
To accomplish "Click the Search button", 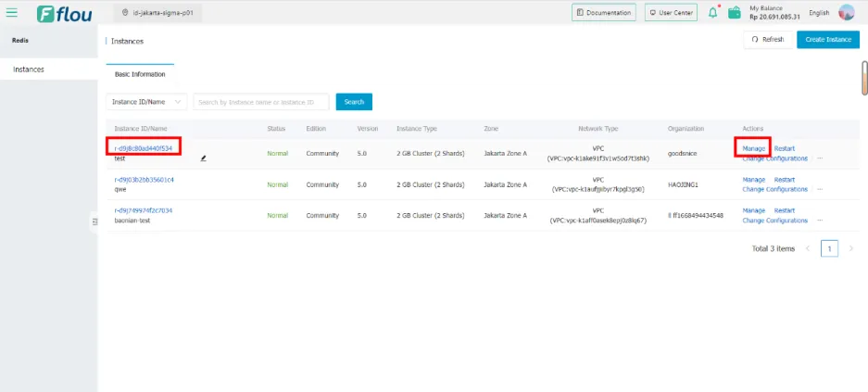I will pos(354,102).
